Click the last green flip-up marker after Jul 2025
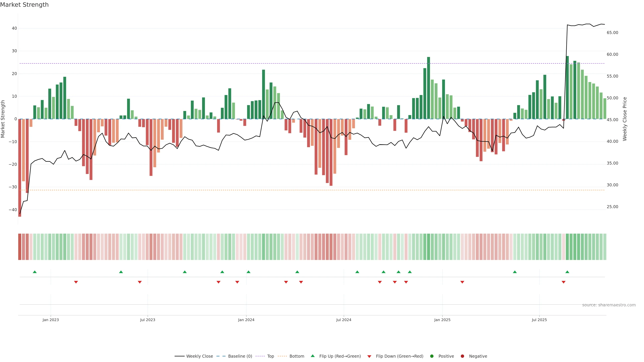The width and height of the screenshot is (644, 362). pyautogui.click(x=567, y=272)
